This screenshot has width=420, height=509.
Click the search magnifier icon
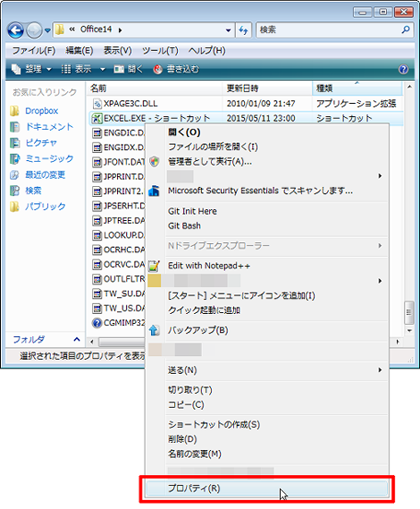pyautogui.click(x=406, y=30)
